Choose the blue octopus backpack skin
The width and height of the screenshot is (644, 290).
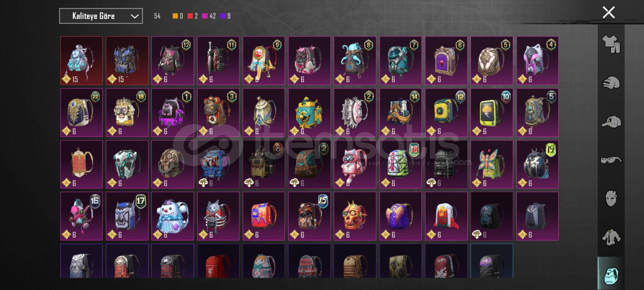(355, 61)
